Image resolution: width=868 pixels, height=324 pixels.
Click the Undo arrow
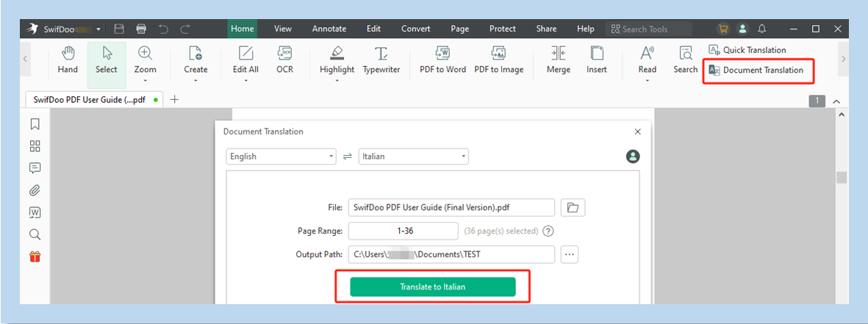click(x=163, y=29)
